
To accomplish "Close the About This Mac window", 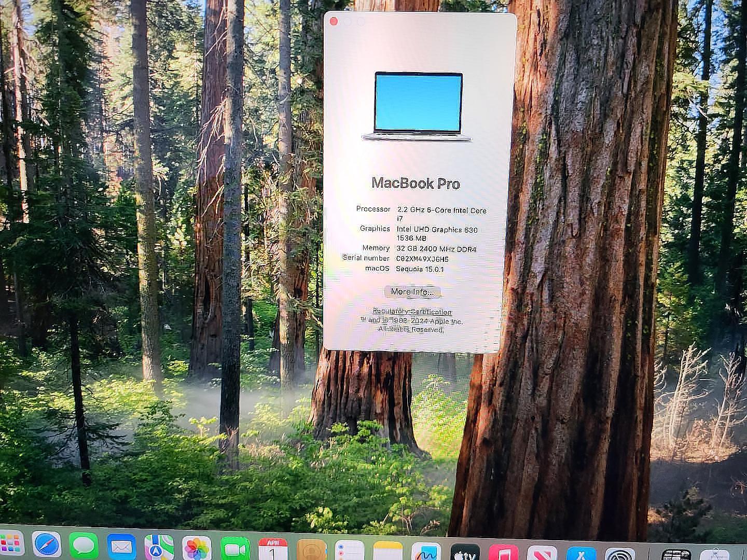I will pos(334,21).
